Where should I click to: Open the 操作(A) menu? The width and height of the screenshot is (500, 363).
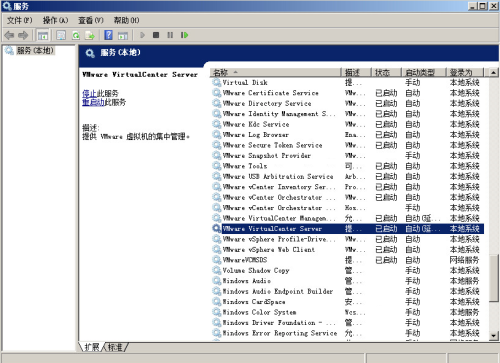click(55, 20)
